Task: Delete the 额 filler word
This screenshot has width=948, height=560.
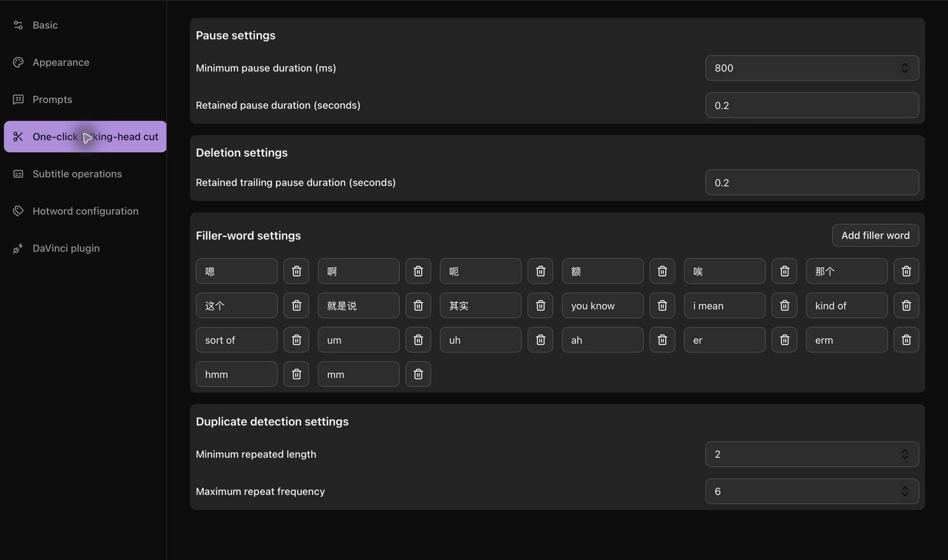Action: pyautogui.click(x=662, y=271)
